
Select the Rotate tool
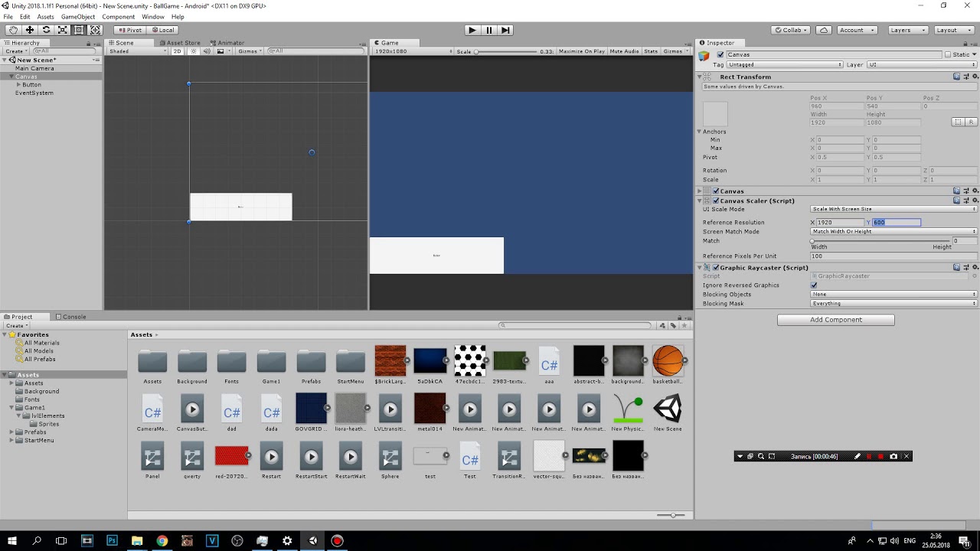point(47,30)
